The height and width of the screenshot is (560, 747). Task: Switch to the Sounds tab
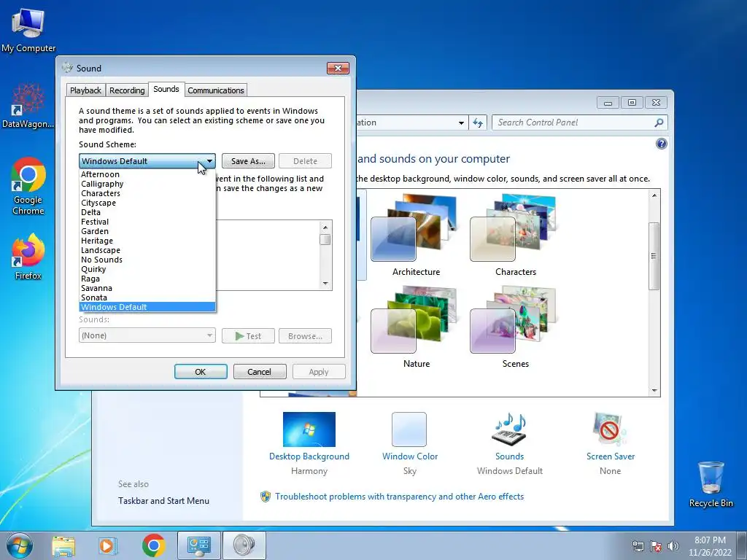click(x=166, y=89)
